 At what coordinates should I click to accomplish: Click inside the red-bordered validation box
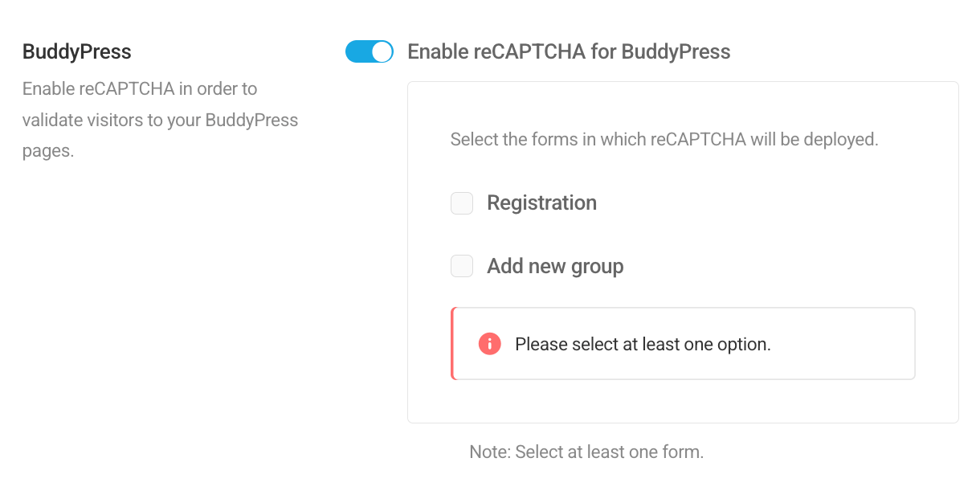click(683, 343)
